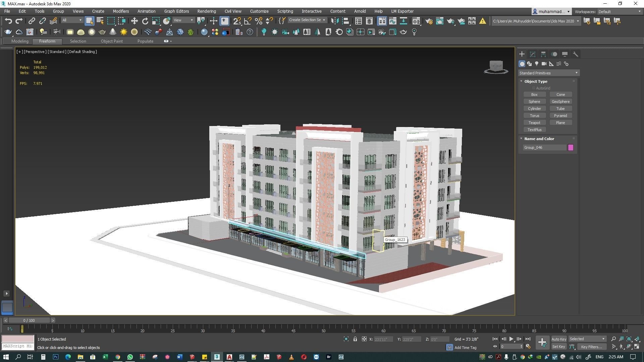This screenshot has height=362, width=644.
Task: Select the Shapes category icon
Action: (x=529, y=64)
